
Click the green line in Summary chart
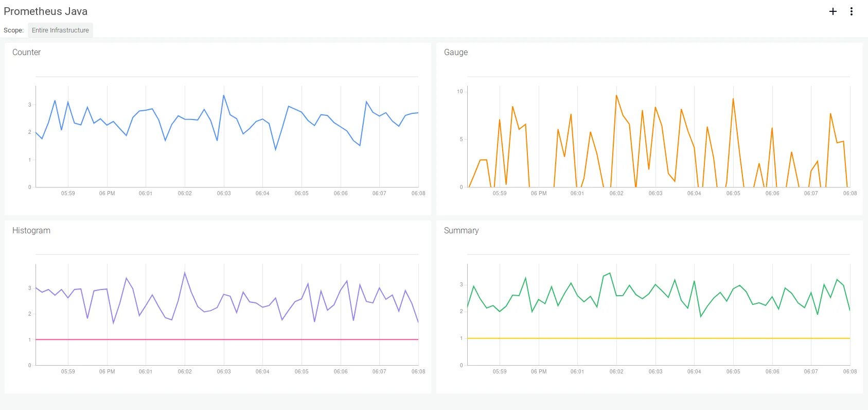[610, 274]
